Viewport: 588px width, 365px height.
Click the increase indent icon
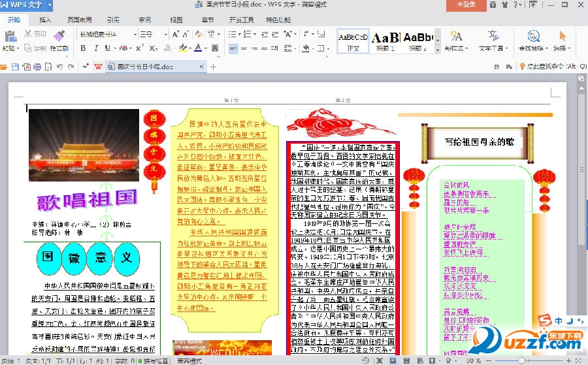pyautogui.click(x=275, y=34)
